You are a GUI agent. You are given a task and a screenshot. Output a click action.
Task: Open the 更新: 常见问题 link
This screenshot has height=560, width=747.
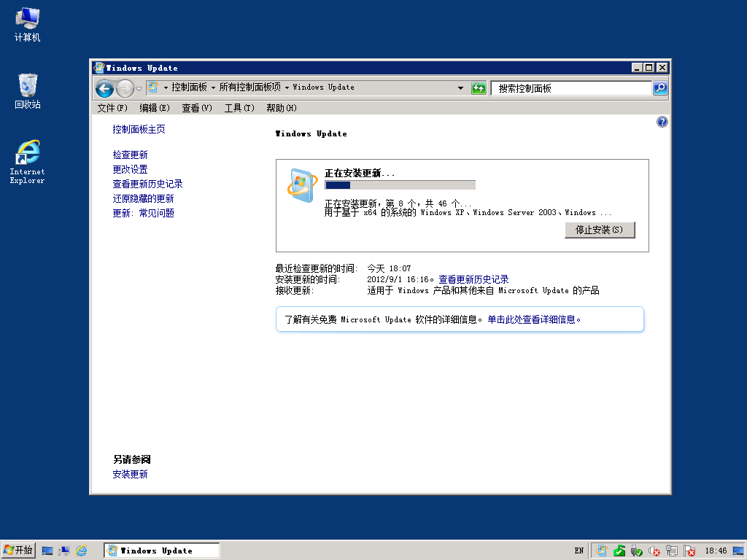(144, 213)
